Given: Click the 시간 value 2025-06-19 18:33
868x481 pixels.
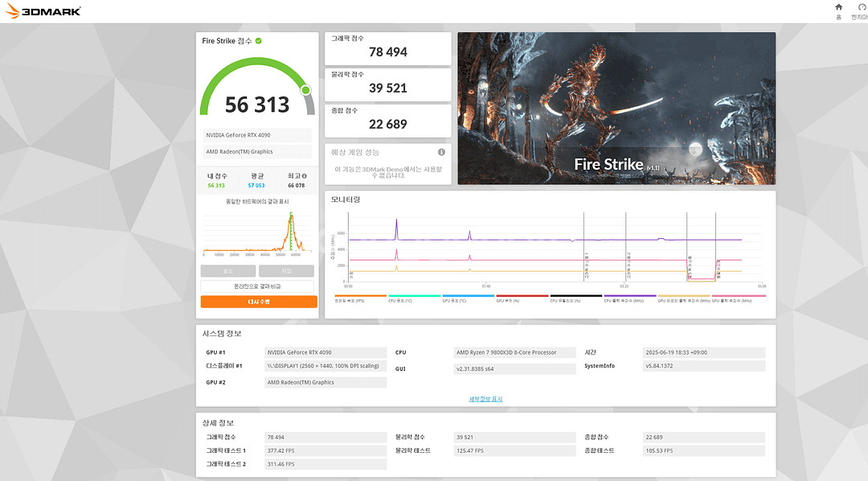Looking at the screenshot, I should 704,352.
